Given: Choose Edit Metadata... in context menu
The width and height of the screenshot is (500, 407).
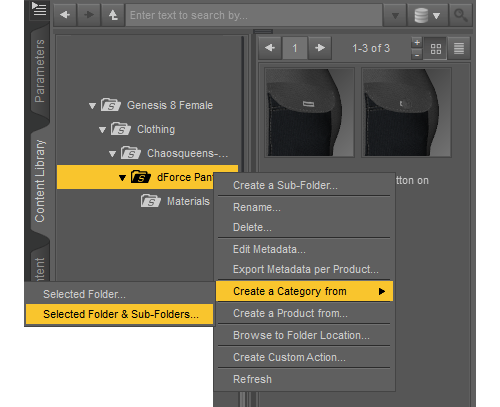Looking at the screenshot, I should tap(304, 249).
